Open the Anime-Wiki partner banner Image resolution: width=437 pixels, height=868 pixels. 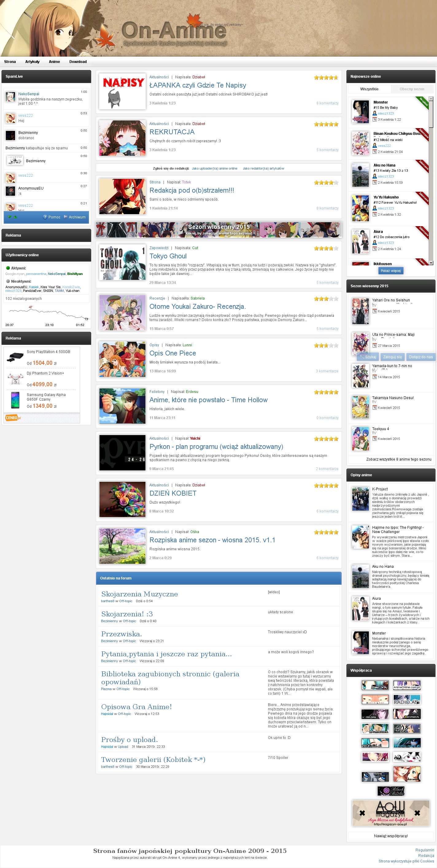point(375,685)
